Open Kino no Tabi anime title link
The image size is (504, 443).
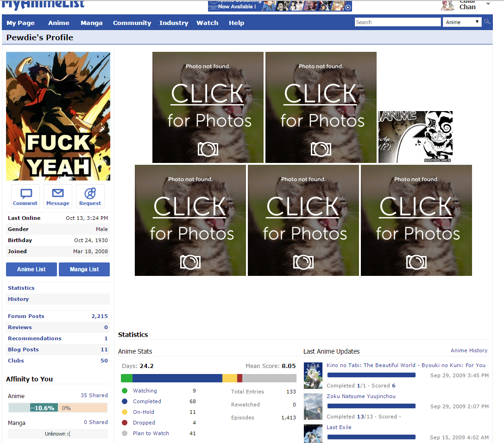click(x=406, y=365)
